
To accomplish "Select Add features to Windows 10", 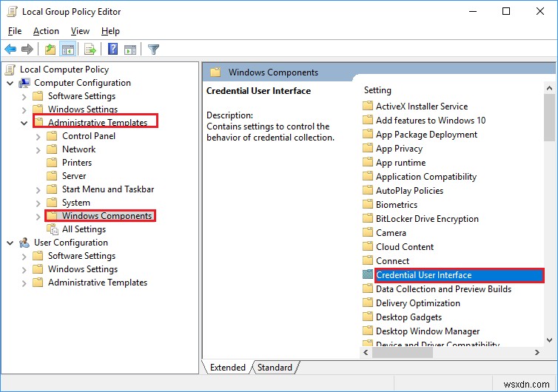I will tap(431, 121).
